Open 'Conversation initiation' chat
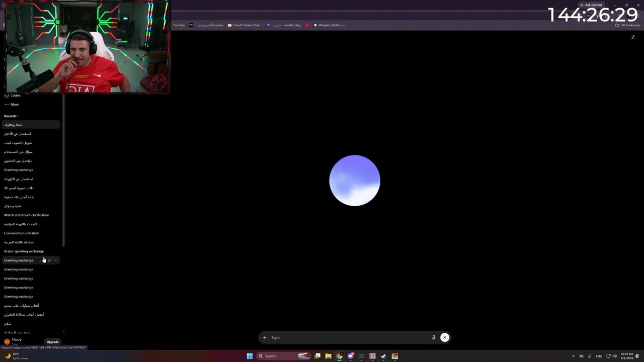The image size is (644, 362). [31, 233]
